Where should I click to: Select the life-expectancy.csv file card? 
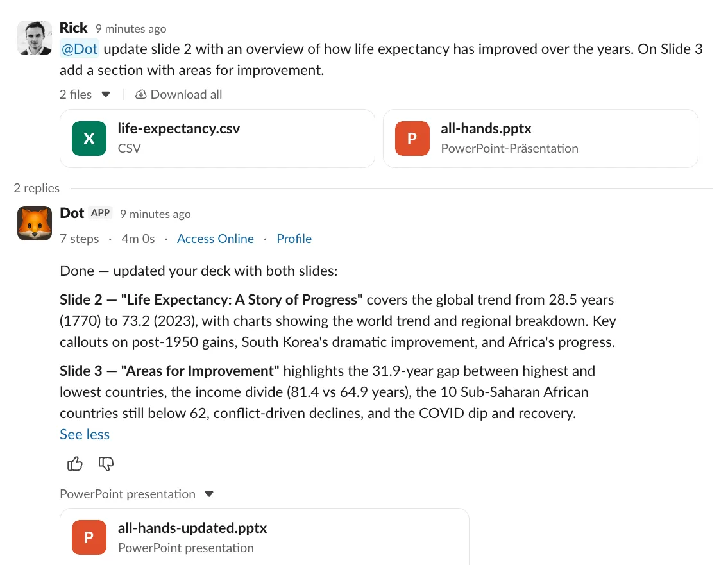pos(217,138)
